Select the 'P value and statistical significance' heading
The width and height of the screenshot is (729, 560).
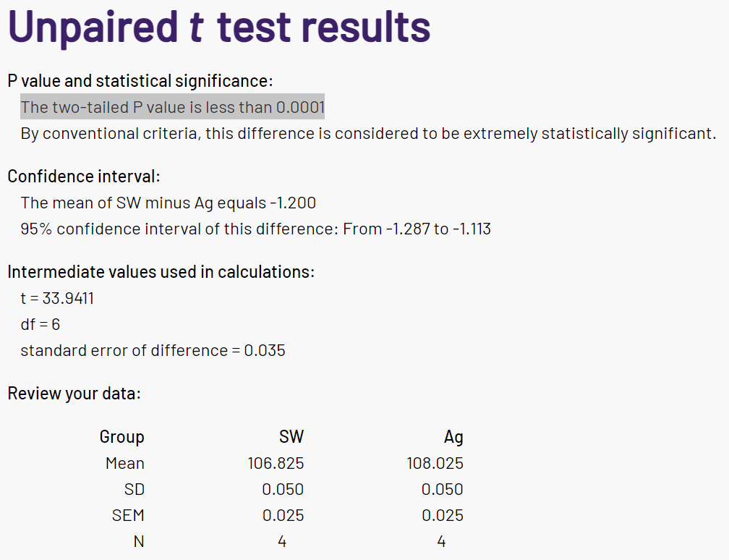(x=140, y=81)
